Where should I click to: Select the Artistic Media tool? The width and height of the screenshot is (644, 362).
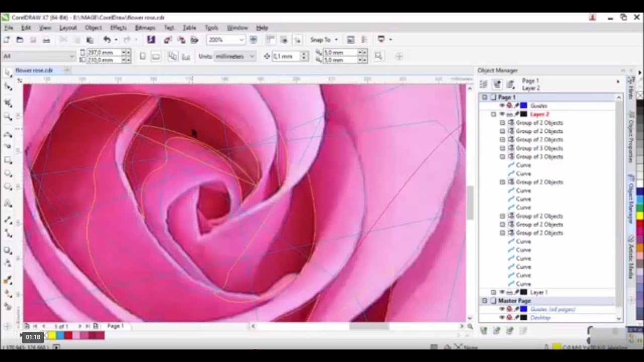(8, 146)
